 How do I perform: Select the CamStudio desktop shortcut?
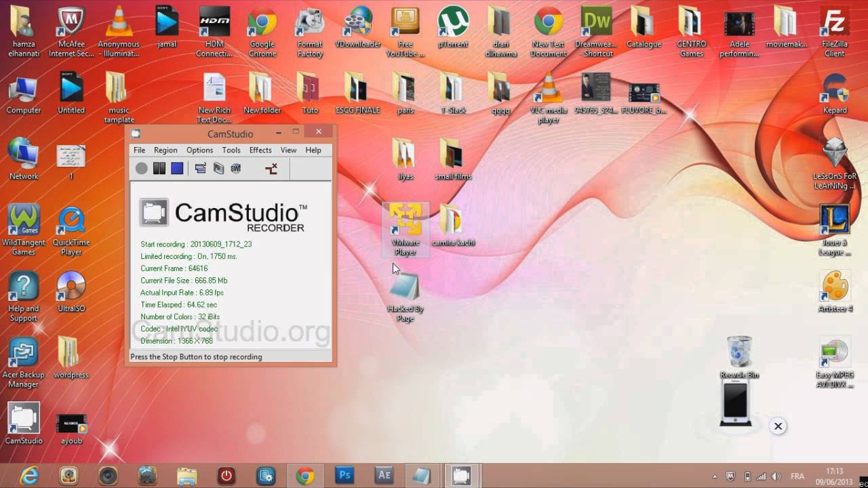coord(24,424)
